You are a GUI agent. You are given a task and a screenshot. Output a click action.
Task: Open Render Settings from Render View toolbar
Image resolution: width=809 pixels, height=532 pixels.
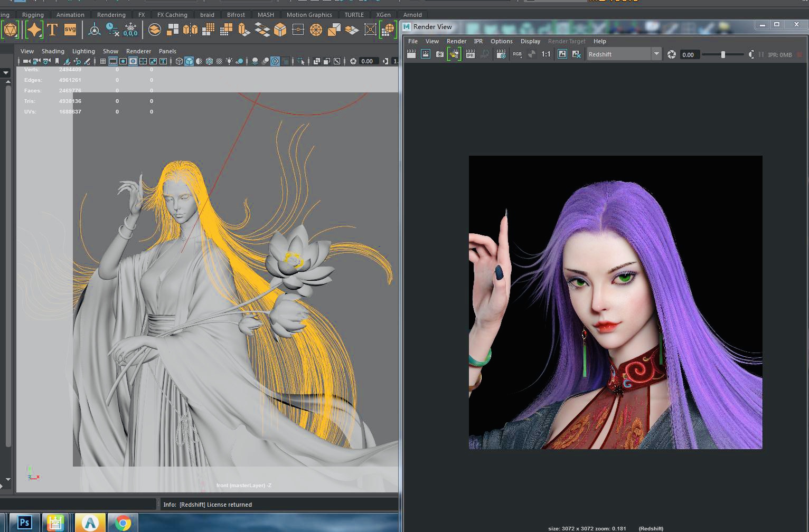pos(502,54)
